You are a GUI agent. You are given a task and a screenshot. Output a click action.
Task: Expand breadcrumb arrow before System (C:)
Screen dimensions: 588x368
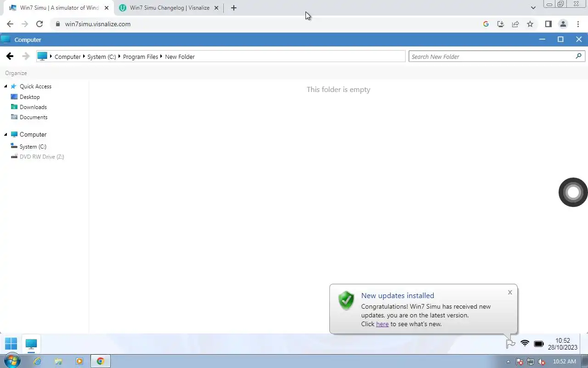pyautogui.click(x=84, y=57)
